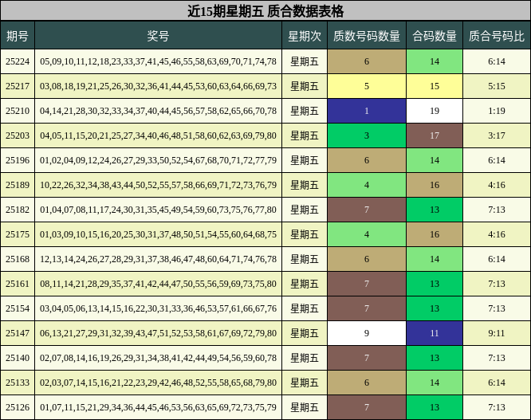The width and height of the screenshot is (531, 420).
Task: Click winning numbers of issue 25203
Action: tap(158, 135)
